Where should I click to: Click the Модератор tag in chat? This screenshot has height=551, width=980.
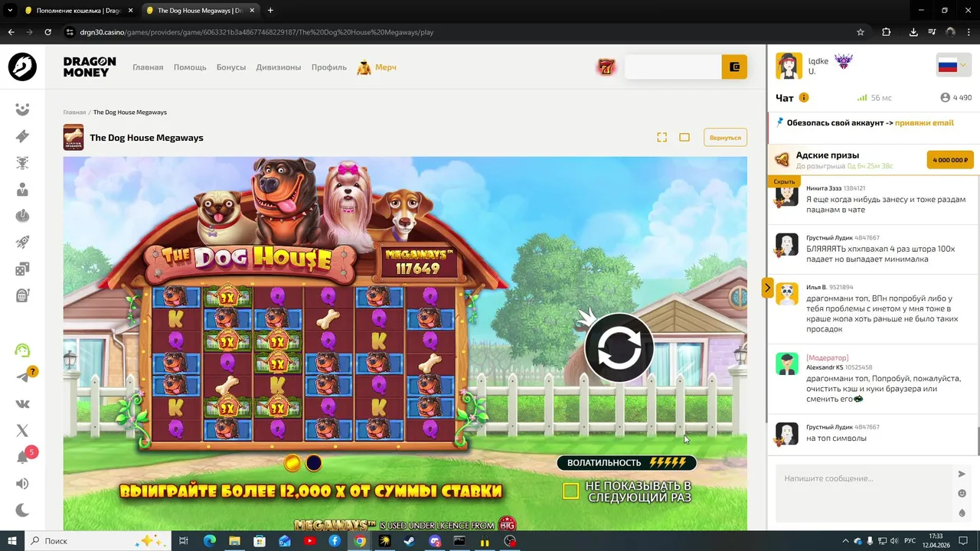tap(828, 358)
